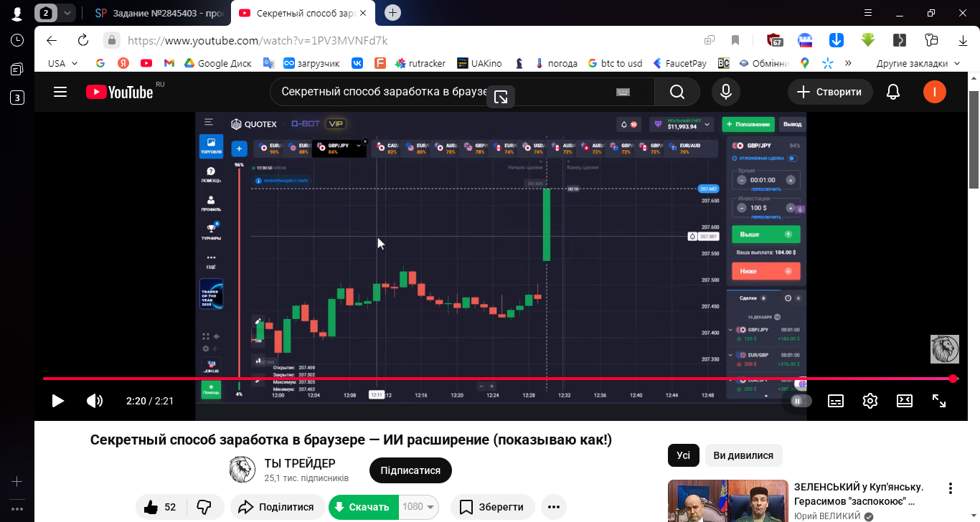Reload the page
This screenshot has width=980, height=522.
pyautogui.click(x=83, y=40)
